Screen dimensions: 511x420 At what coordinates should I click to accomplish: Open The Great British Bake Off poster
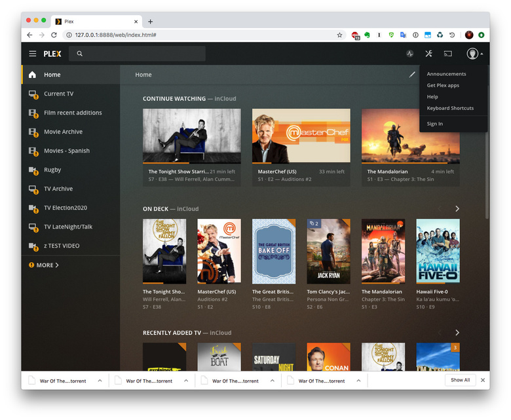click(274, 251)
